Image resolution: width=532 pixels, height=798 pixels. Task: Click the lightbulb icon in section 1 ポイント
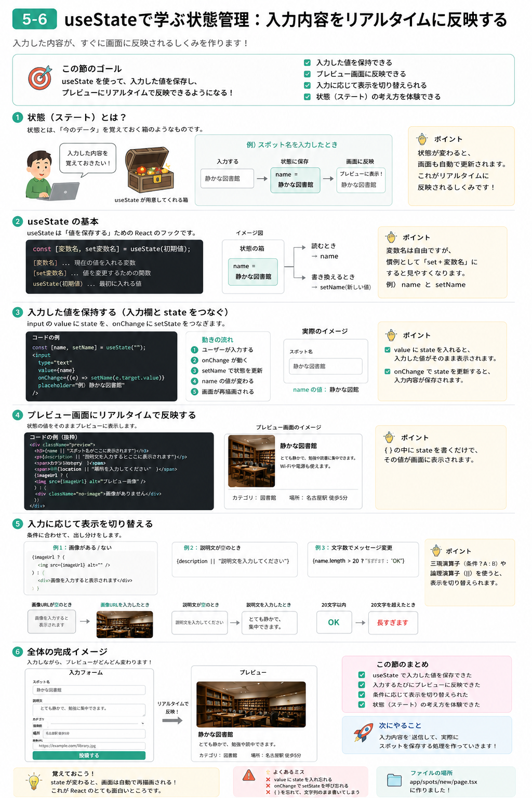click(422, 139)
